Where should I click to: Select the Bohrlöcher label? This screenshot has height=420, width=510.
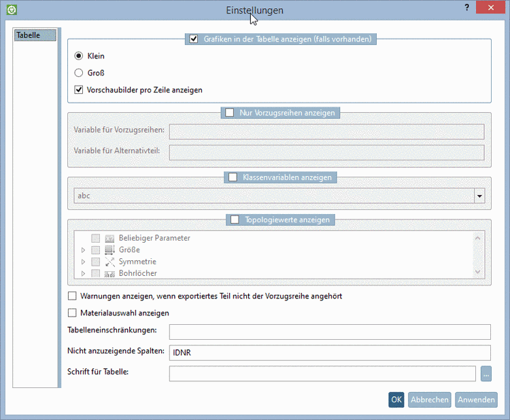(x=138, y=273)
